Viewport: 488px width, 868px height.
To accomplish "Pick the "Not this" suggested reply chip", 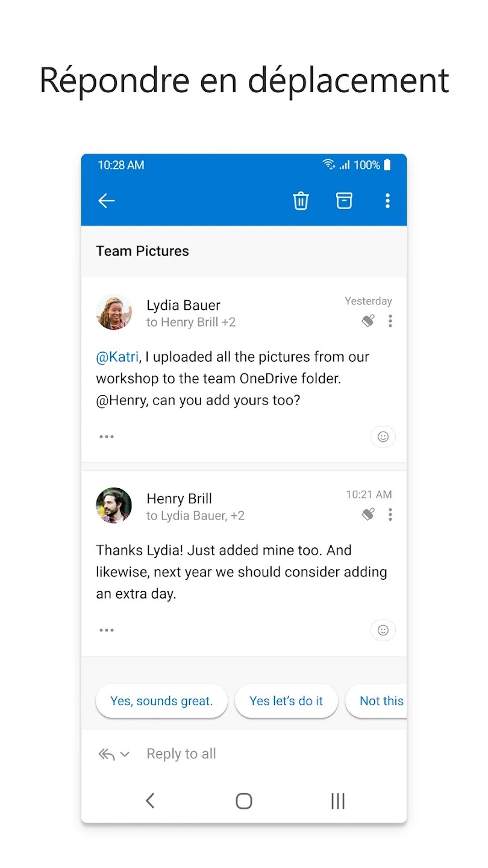I will click(380, 701).
